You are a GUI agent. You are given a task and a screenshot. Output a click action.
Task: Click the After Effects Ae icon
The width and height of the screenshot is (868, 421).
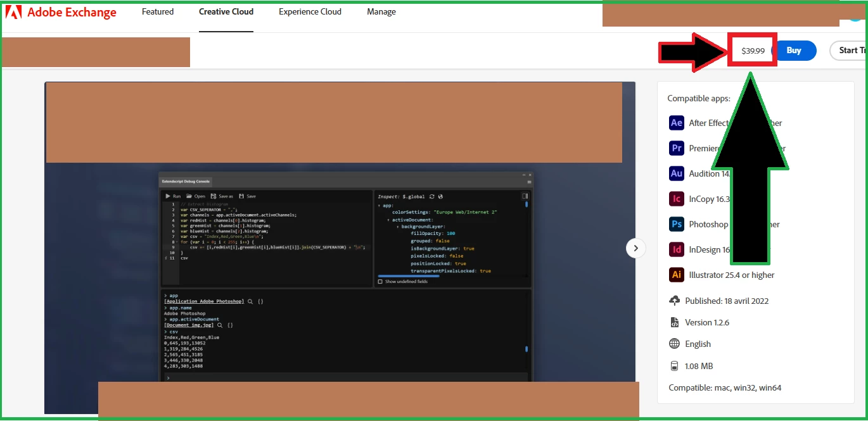click(677, 123)
